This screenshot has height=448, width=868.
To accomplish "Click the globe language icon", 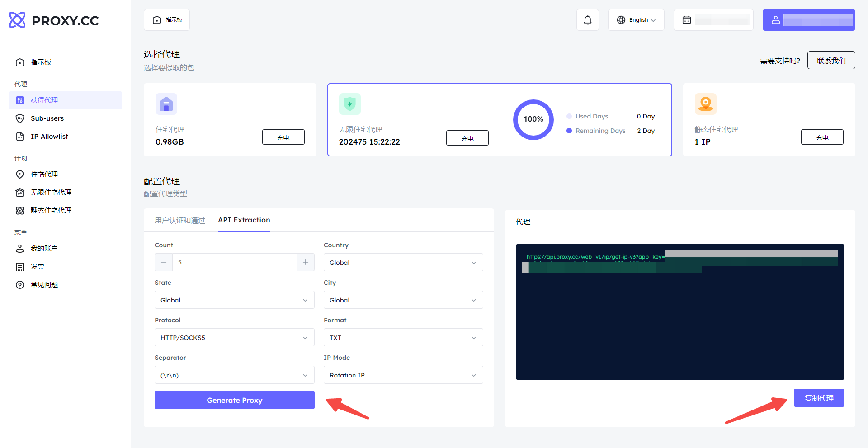I will [621, 20].
